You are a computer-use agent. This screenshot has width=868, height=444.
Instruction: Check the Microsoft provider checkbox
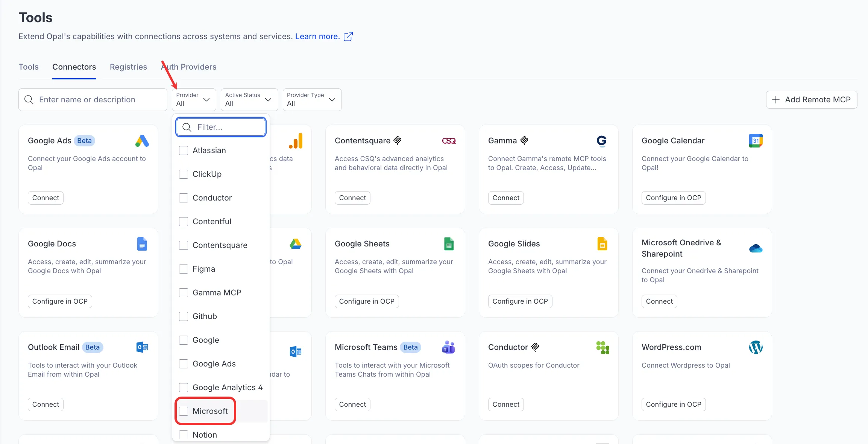coord(184,411)
